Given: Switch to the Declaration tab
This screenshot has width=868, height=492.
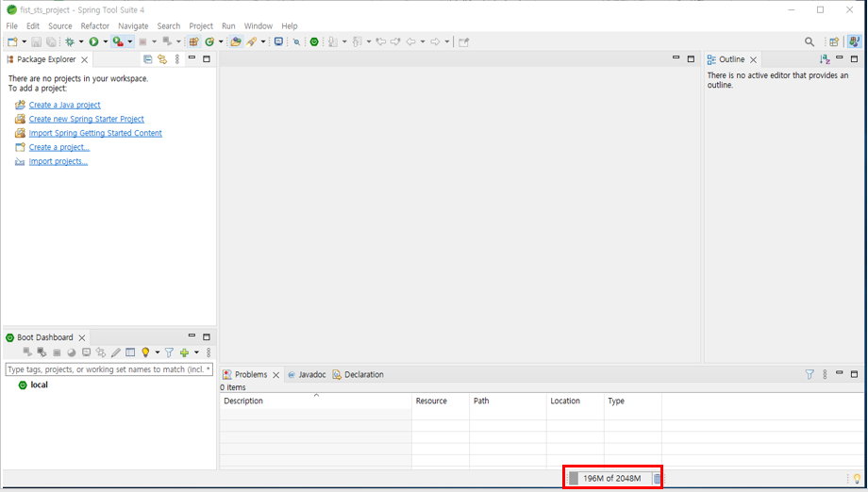Looking at the screenshot, I should [359, 374].
